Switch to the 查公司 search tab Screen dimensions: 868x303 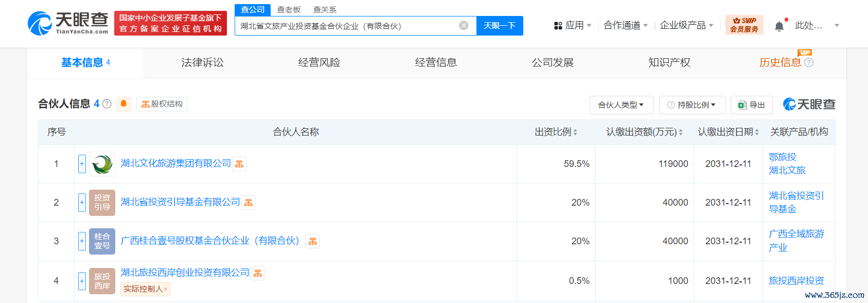(x=253, y=10)
